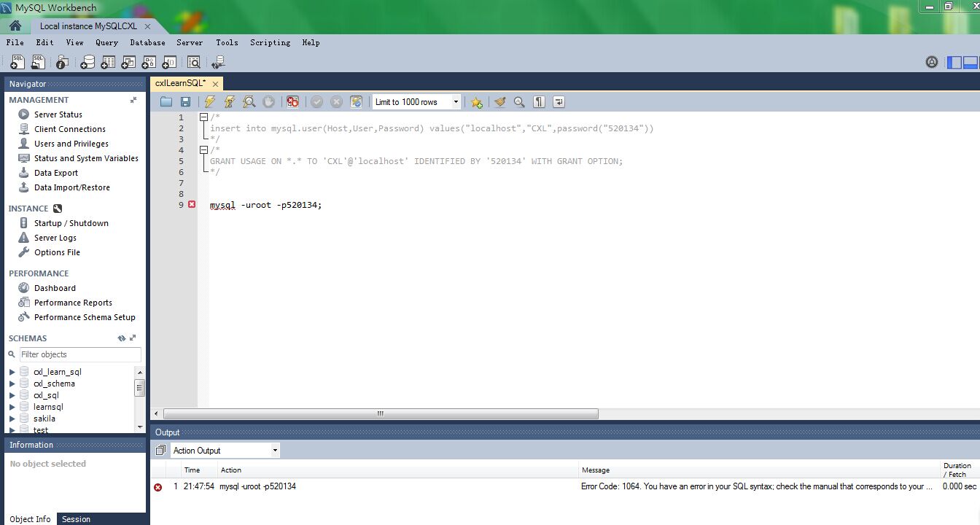Open the File menu
The height and width of the screenshot is (525, 980).
click(x=15, y=42)
